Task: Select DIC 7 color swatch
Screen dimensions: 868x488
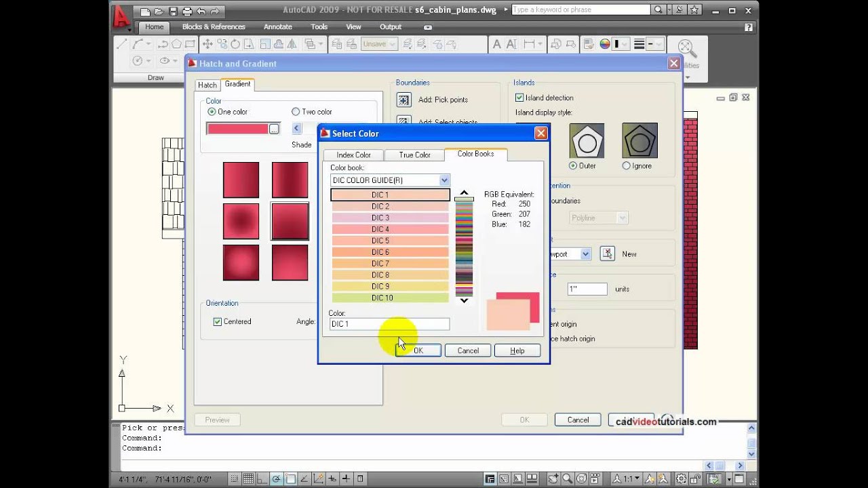Action: click(x=390, y=264)
